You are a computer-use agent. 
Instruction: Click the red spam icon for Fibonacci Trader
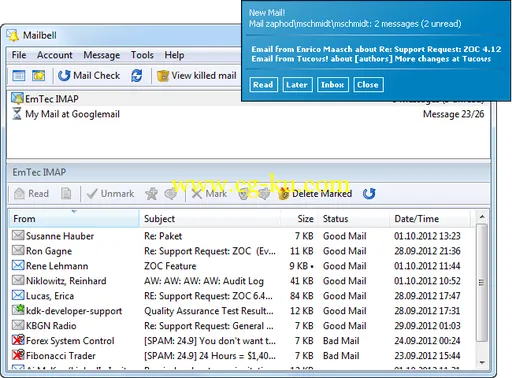click(18, 355)
